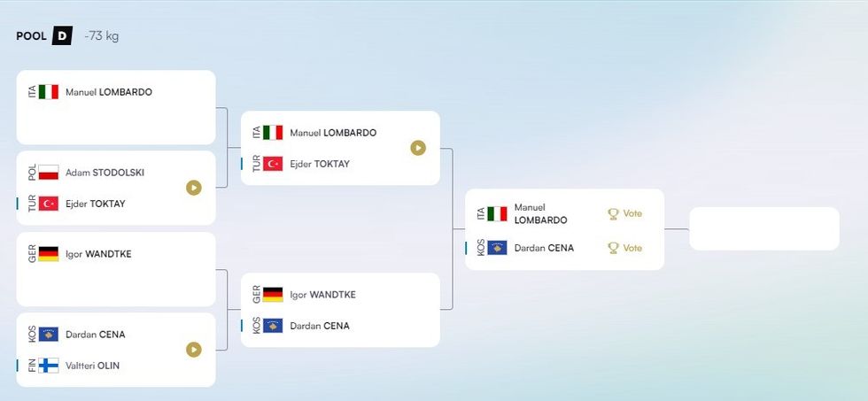Click Kosovo flag beside Cena in semifinal card
The width and height of the screenshot is (868, 401).
tap(497, 249)
